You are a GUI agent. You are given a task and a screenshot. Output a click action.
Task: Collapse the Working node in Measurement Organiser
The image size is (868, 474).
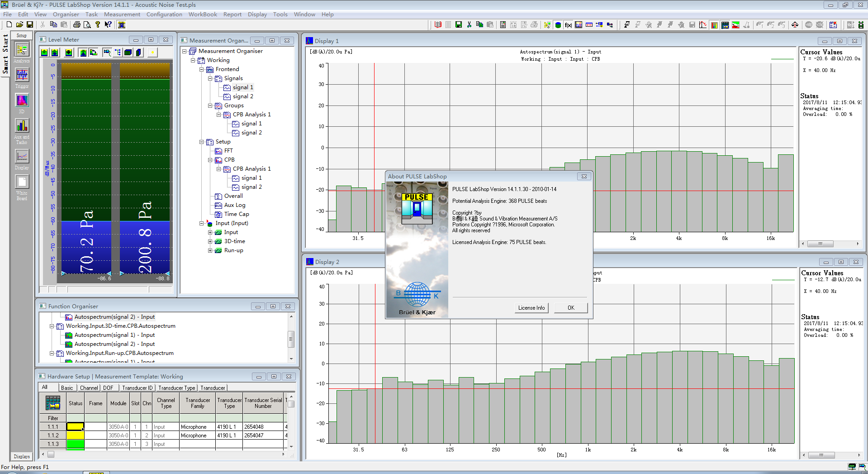[193, 60]
